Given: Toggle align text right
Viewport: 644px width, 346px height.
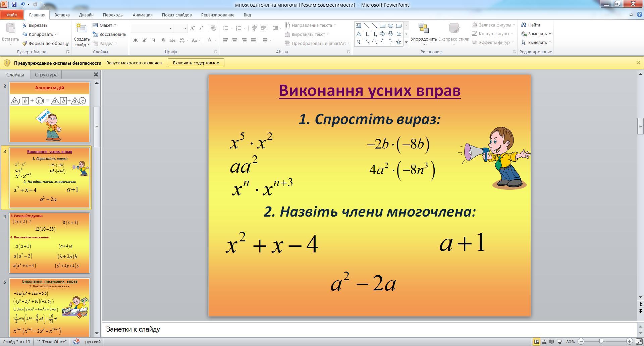Looking at the screenshot, I should point(244,40).
